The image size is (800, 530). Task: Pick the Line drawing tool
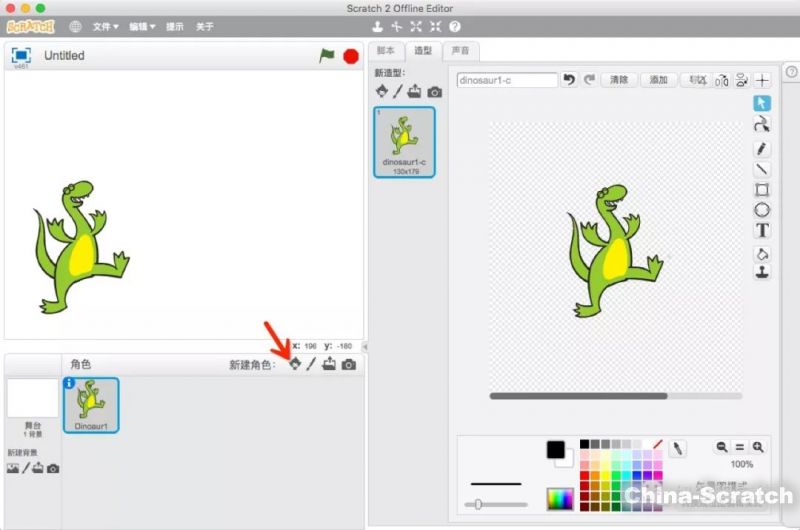pos(761,169)
